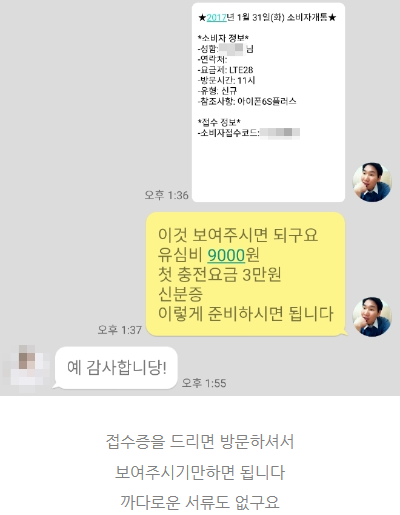Viewport: 400px width, 515px height.
Task: Click the blurred 소비자접수코드 value
Action: (280, 133)
